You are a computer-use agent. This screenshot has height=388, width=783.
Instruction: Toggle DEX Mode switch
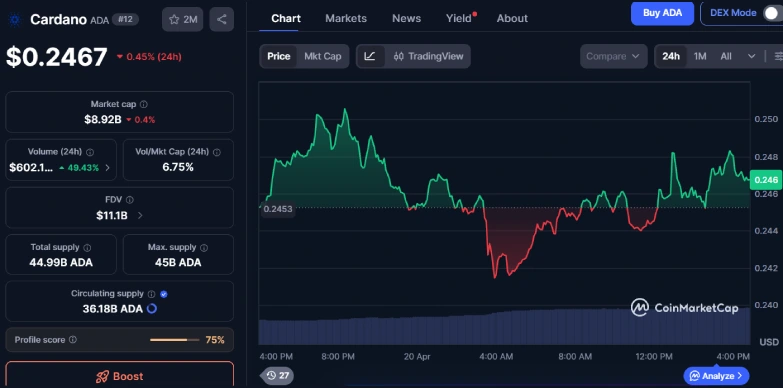click(773, 13)
